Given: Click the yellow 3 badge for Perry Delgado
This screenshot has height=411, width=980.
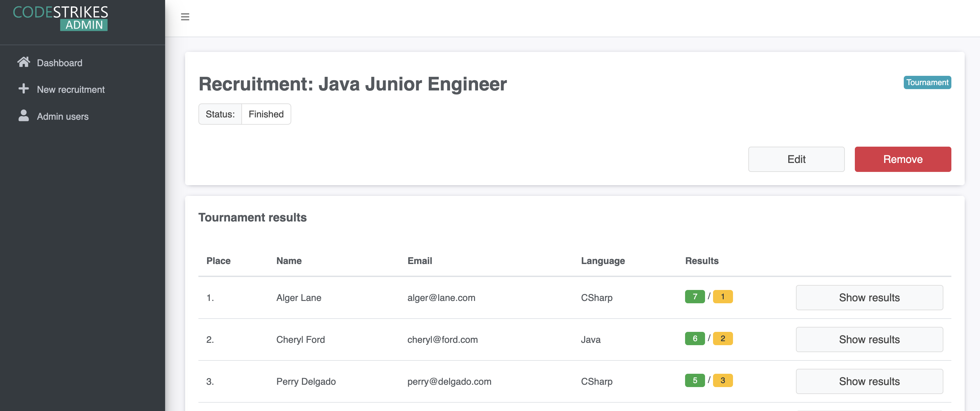Looking at the screenshot, I should click(x=722, y=380).
